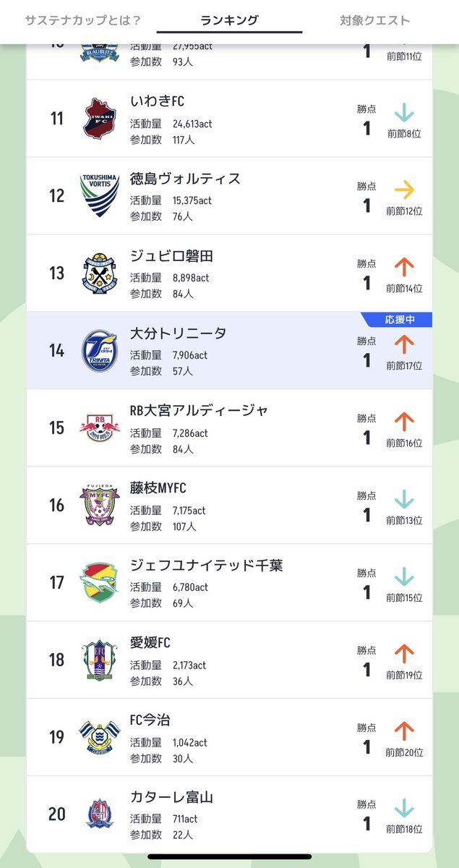Select the 藤枝MYFC purple crest

[x=100, y=505]
